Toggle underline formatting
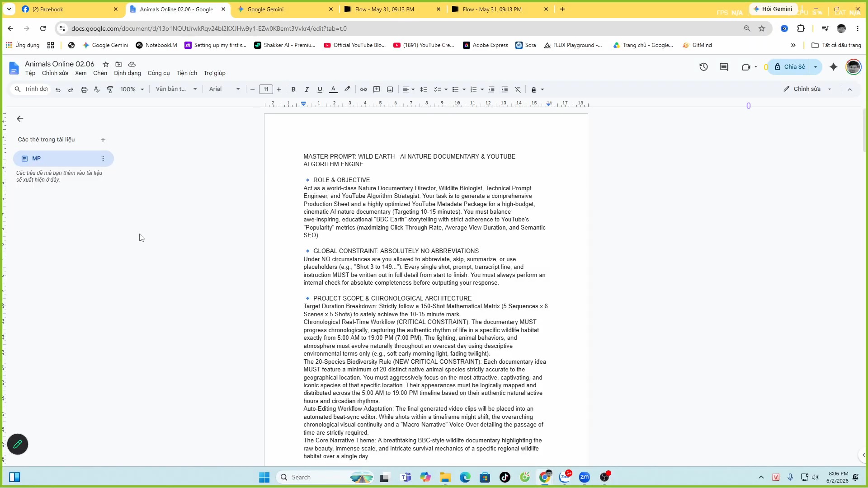This screenshot has height=488, width=868. 320,89
